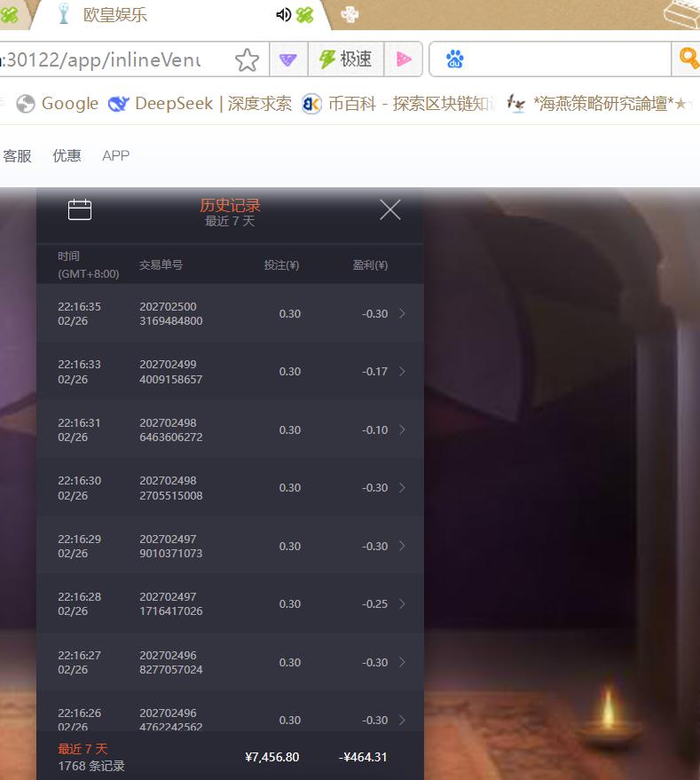
Task: Click the 海燕 bird bookmark icon
Action: [x=516, y=104]
